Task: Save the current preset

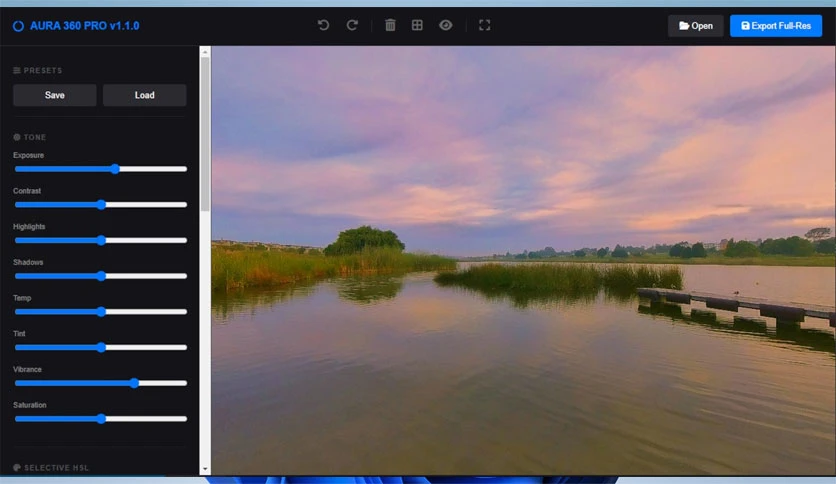Action: [x=55, y=95]
